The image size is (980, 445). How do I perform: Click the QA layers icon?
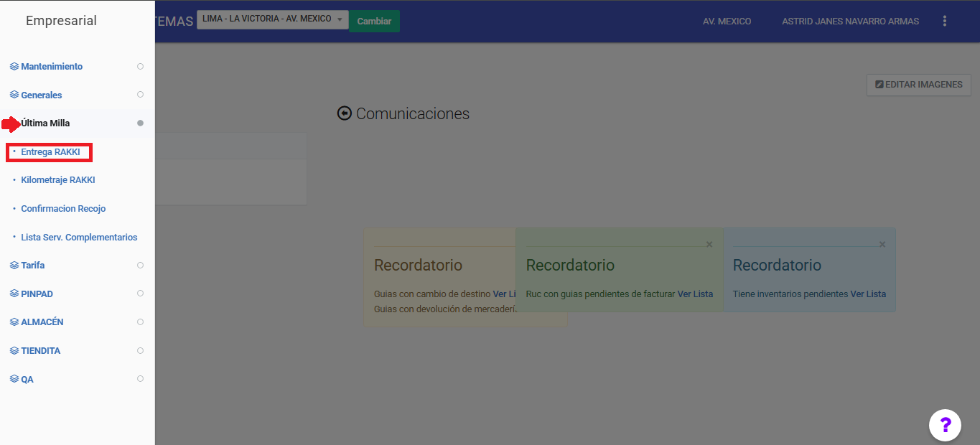(x=14, y=379)
